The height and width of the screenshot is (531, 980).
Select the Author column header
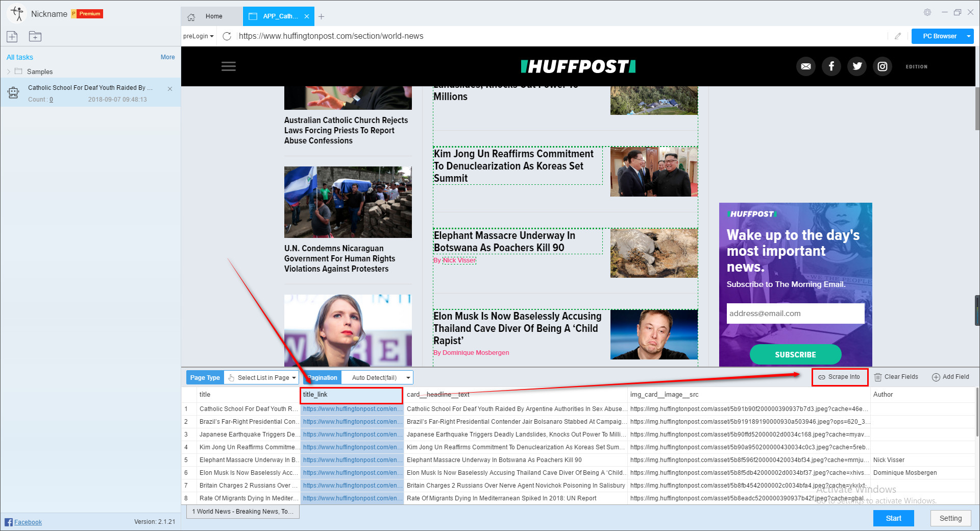click(x=923, y=395)
